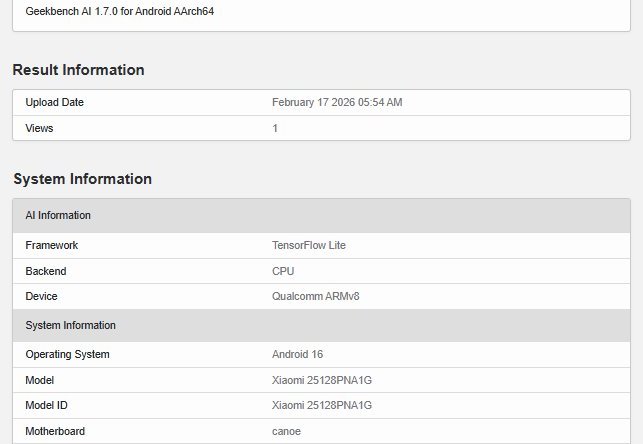Click the Qualcomm ARMv8 device value
This screenshot has width=643, height=444.
314,297
